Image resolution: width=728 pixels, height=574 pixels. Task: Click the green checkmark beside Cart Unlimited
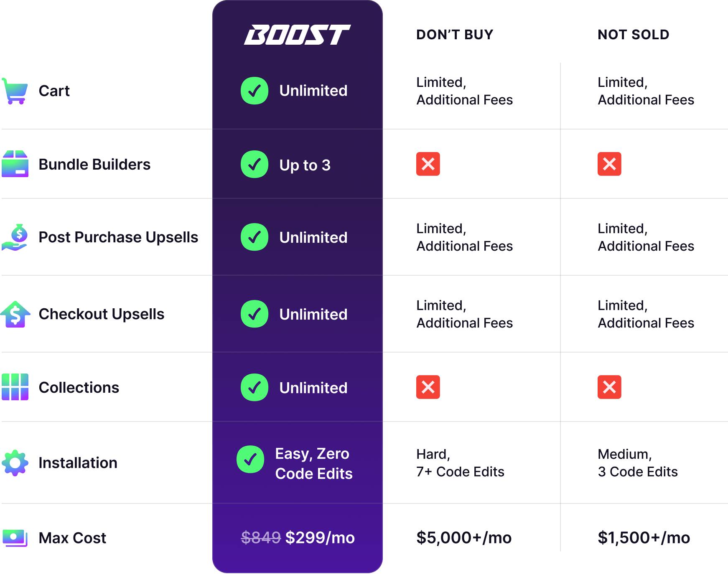point(255,91)
